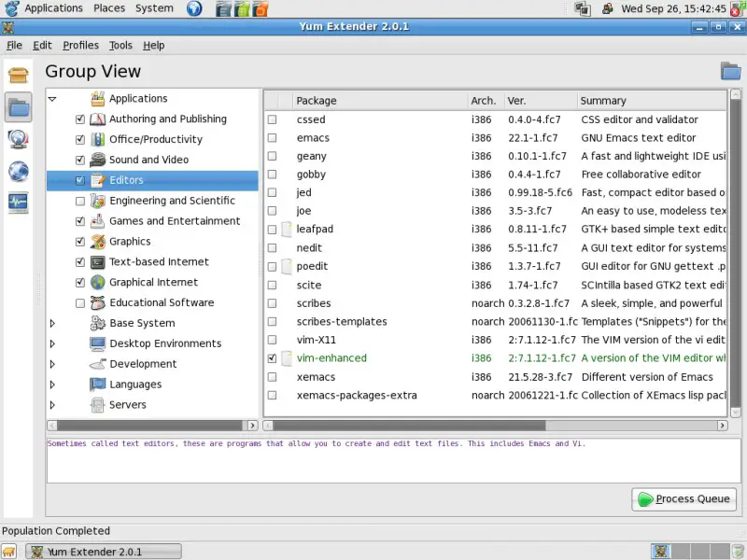Viewport: 747px width, 560px height.
Task: Expand the Languages category
Action: (52, 385)
